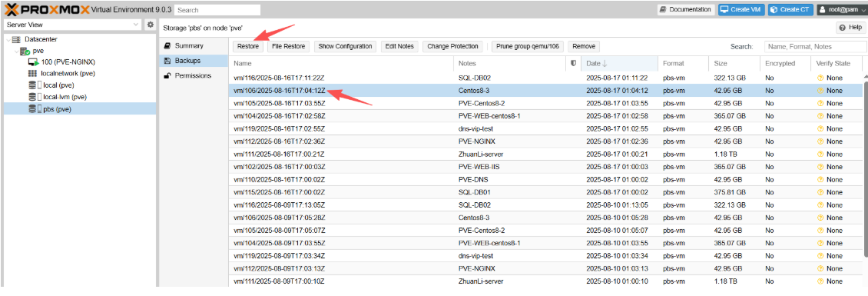Click the Remove button
The width and height of the screenshot is (868, 296).
click(x=584, y=47)
